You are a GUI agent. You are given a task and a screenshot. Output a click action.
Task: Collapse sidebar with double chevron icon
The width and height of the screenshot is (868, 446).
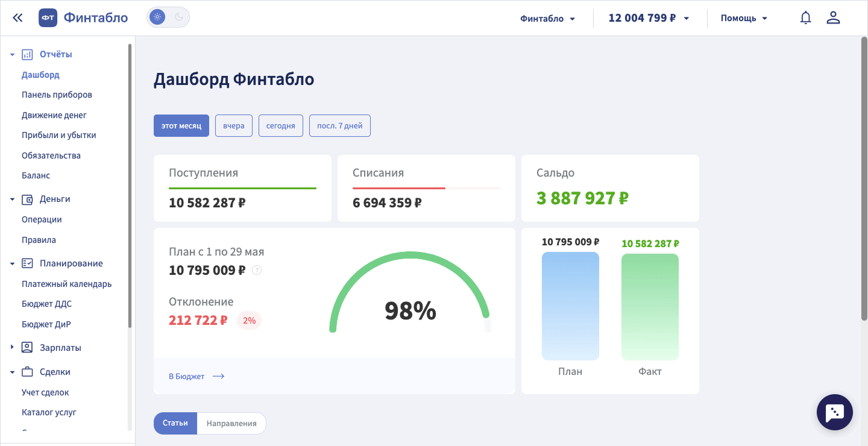17,18
